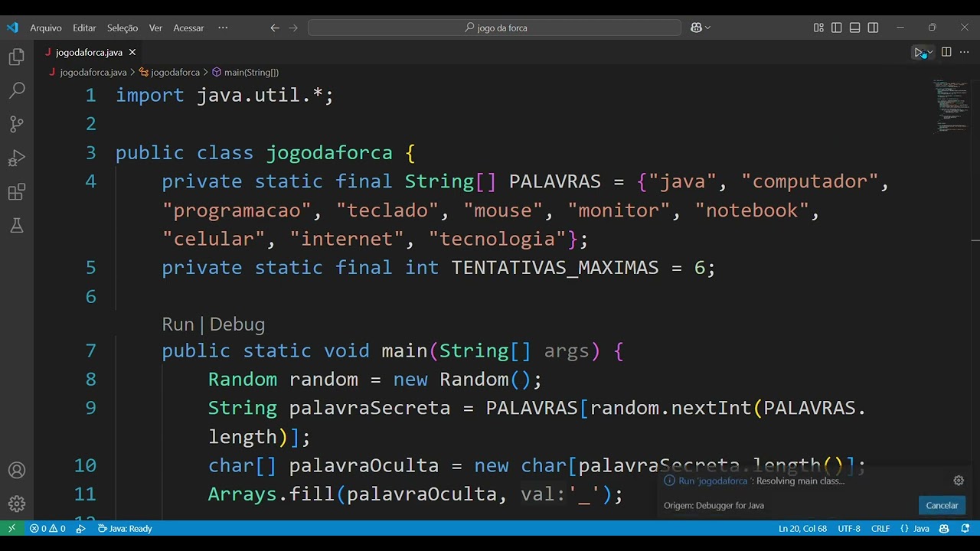
Task: Open the Copilot chat icon
Action: [x=696, y=28]
